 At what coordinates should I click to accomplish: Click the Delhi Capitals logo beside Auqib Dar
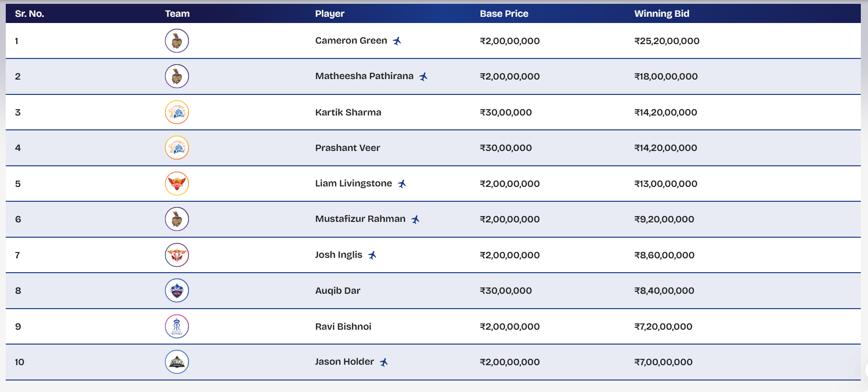pos(176,290)
